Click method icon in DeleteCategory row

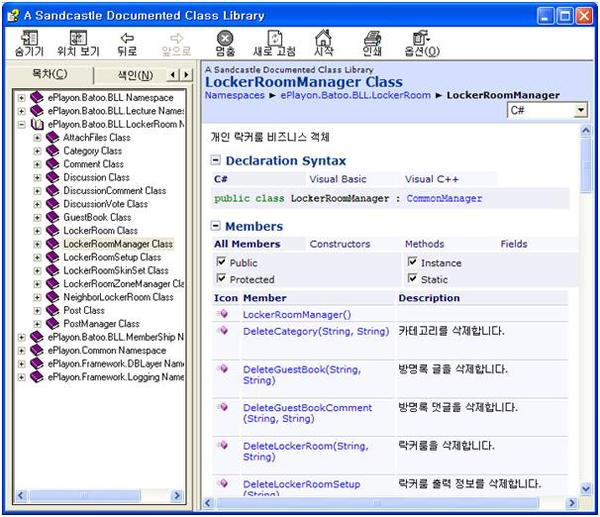point(222,330)
